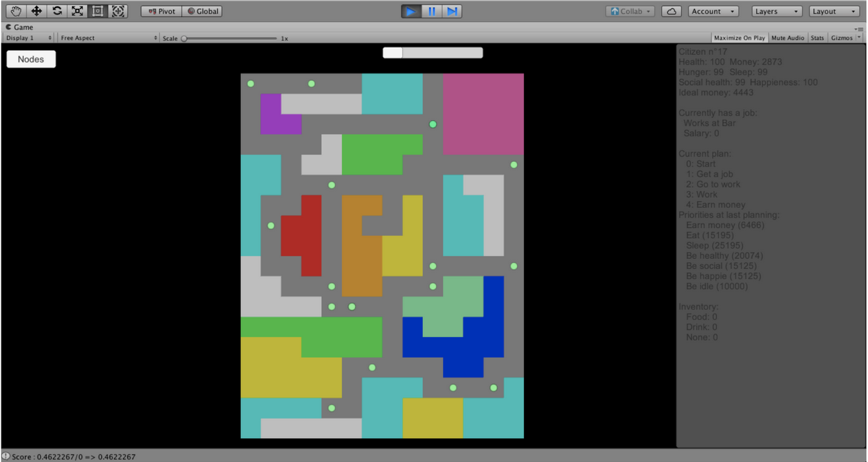Select the combined Transform tool icon
Viewport: 868px width, 462px height.
point(118,11)
